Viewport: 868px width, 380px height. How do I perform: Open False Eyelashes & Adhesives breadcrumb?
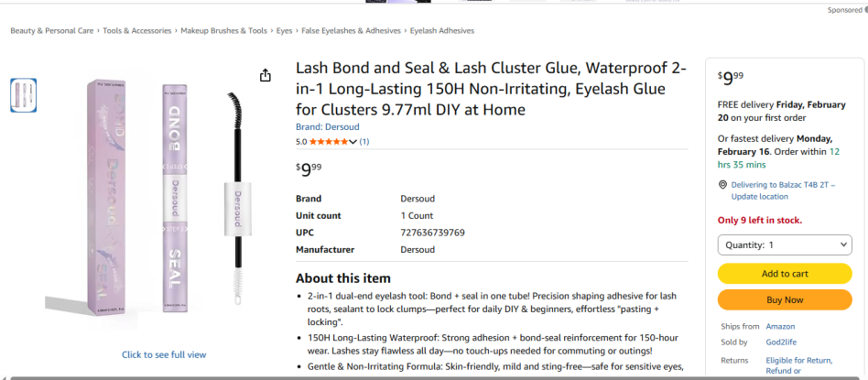click(351, 31)
